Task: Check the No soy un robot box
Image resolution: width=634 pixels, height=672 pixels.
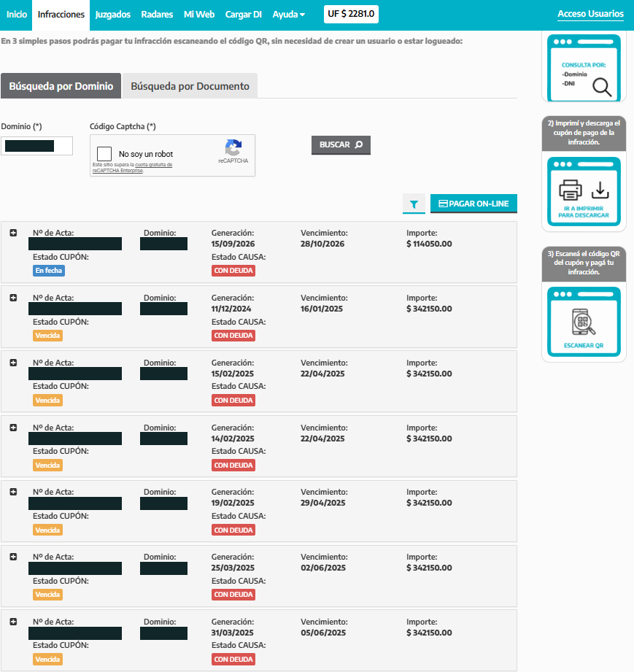Action: [x=104, y=154]
